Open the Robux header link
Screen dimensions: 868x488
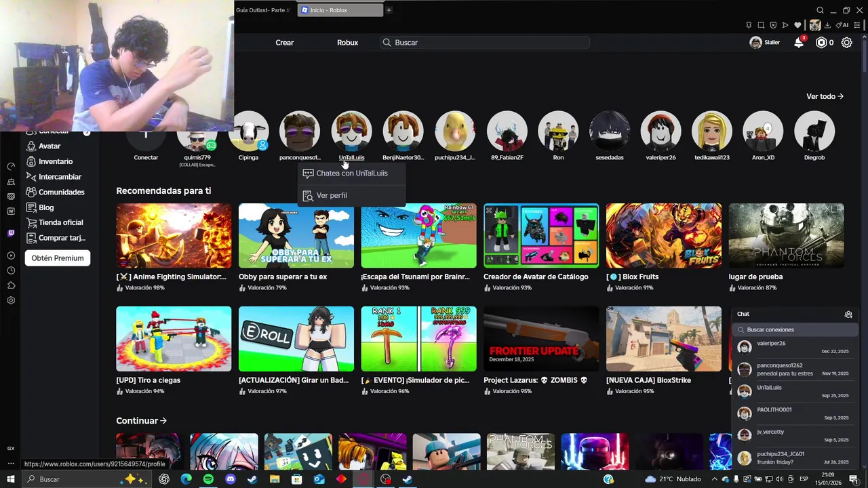(x=347, y=43)
